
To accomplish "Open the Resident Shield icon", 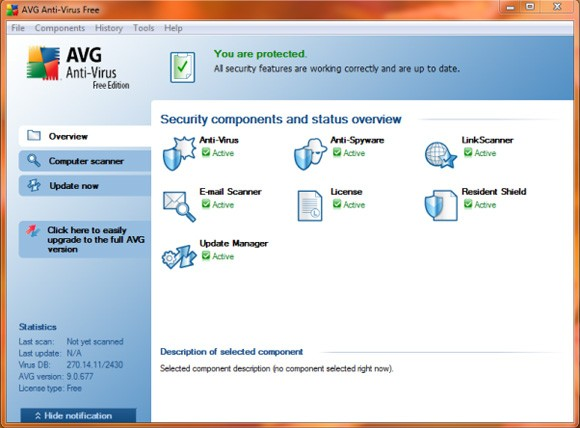I will [441, 205].
